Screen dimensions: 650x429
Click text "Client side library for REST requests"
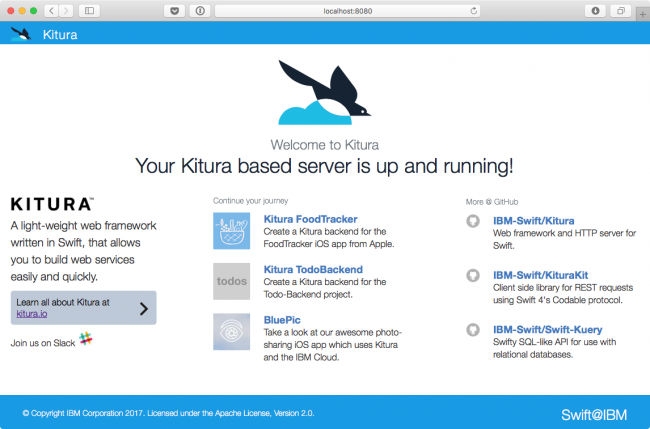[x=563, y=288]
